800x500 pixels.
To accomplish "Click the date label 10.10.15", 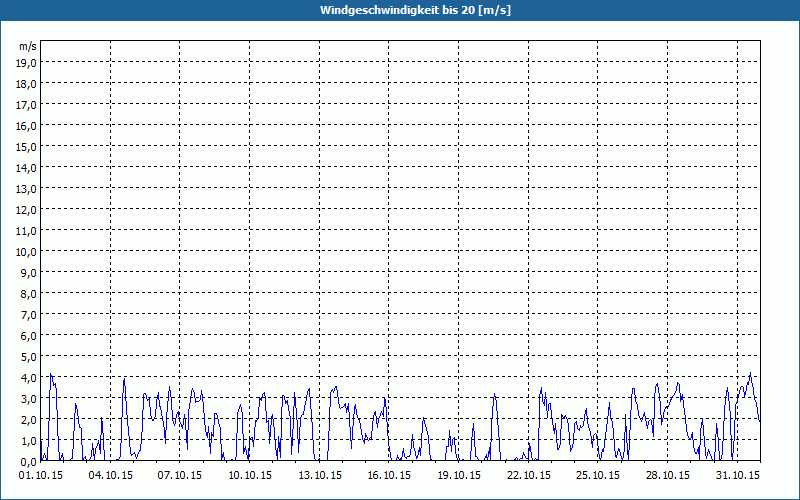I will [250, 476].
